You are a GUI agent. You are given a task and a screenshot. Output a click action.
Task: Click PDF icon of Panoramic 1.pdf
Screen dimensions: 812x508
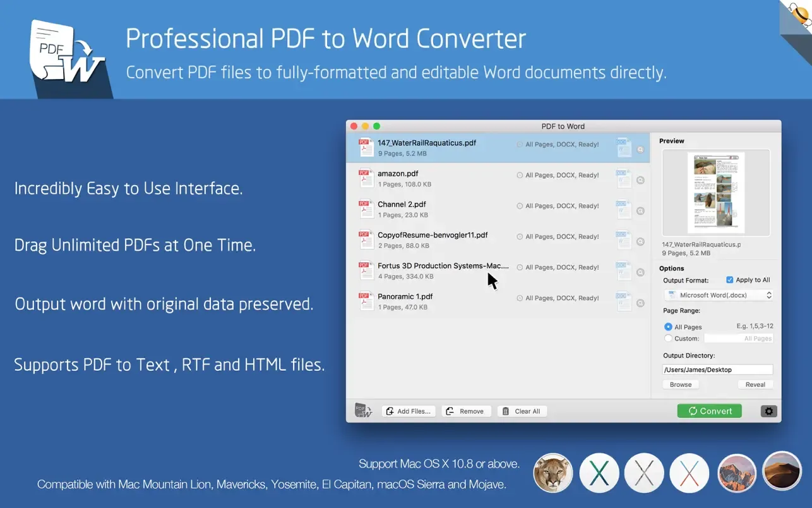coord(366,301)
